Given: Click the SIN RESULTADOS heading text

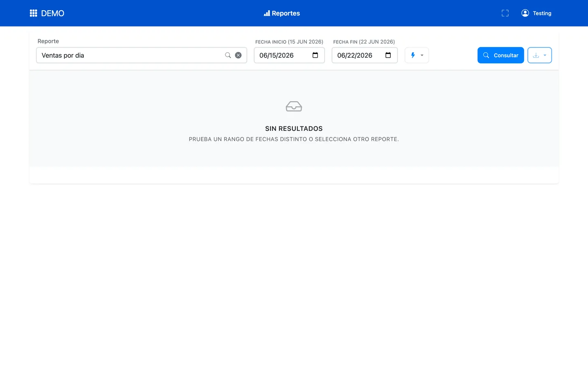Looking at the screenshot, I should click(294, 128).
